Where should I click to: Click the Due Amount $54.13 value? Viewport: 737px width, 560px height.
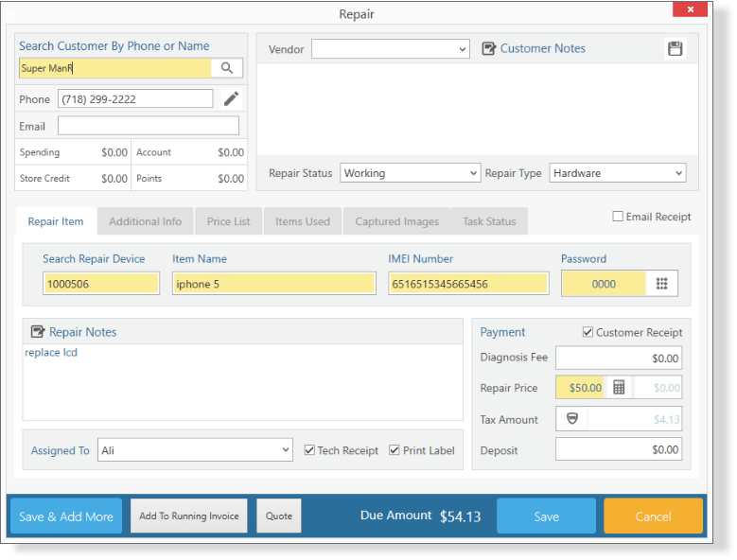tap(460, 516)
